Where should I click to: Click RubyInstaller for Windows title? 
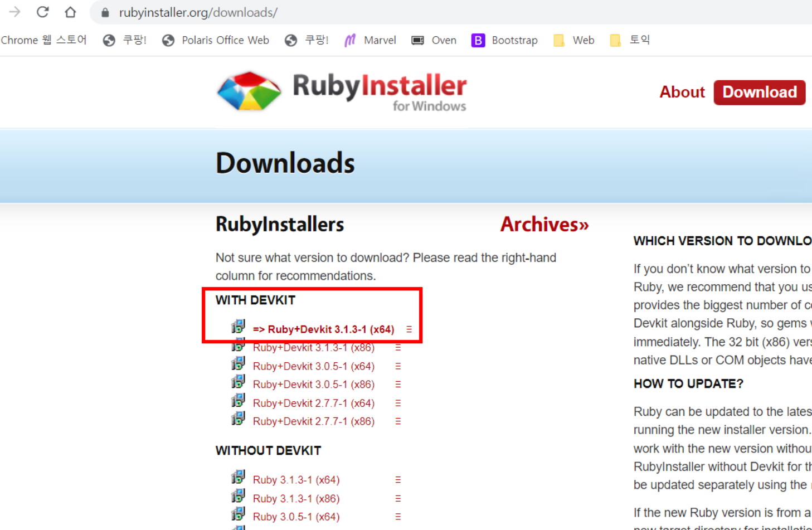tap(380, 93)
